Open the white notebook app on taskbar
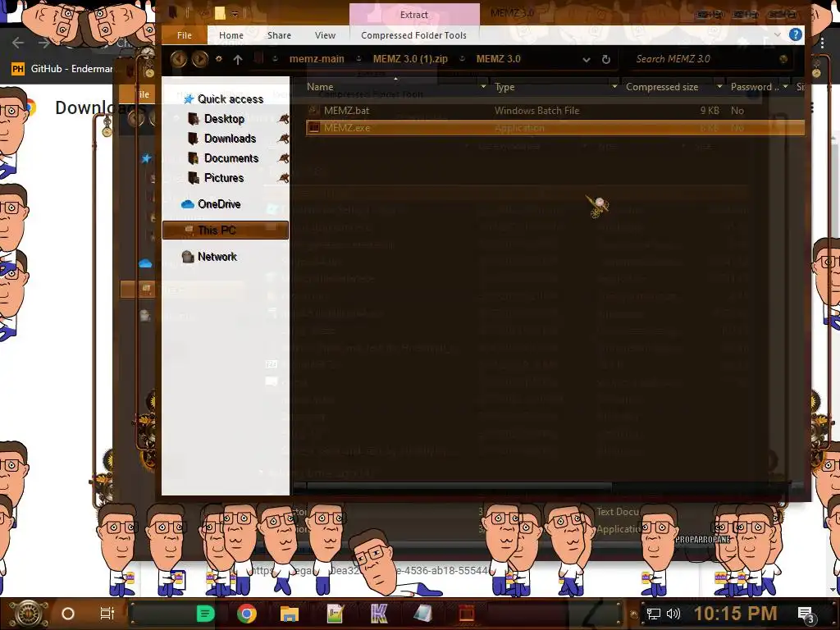 pos(422,614)
